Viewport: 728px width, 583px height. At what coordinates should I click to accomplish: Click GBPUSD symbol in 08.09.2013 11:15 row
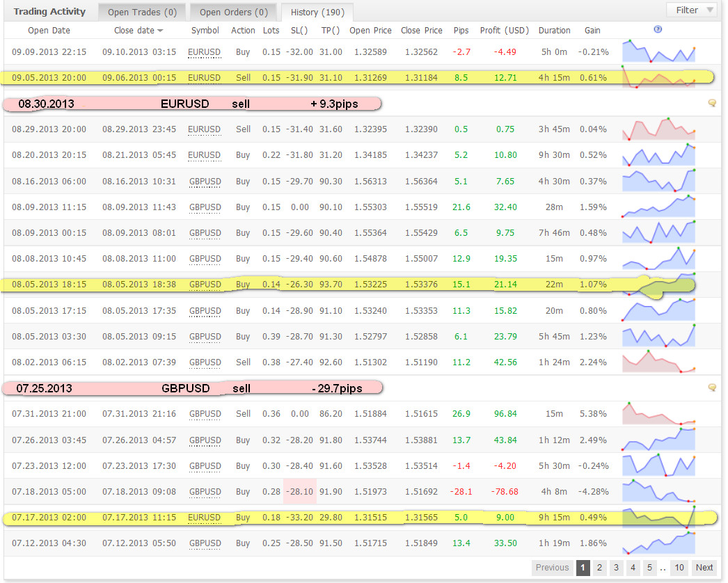(x=205, y=207)
